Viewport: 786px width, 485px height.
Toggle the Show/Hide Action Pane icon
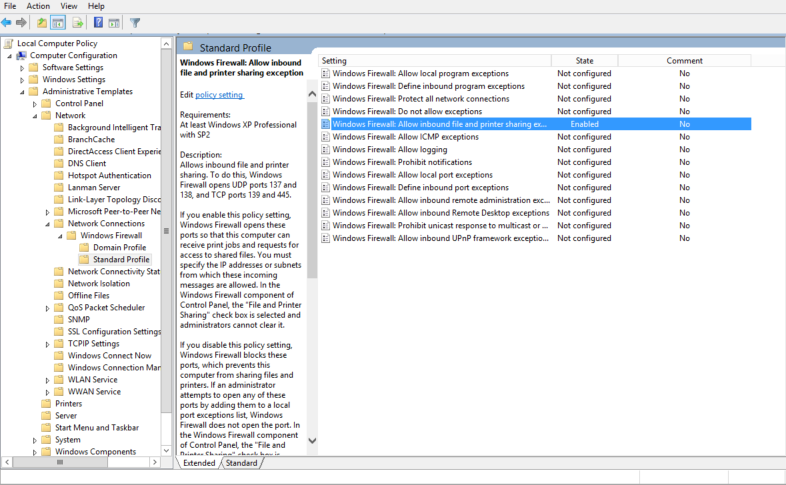pyautogui.click(x=113, y=22)
